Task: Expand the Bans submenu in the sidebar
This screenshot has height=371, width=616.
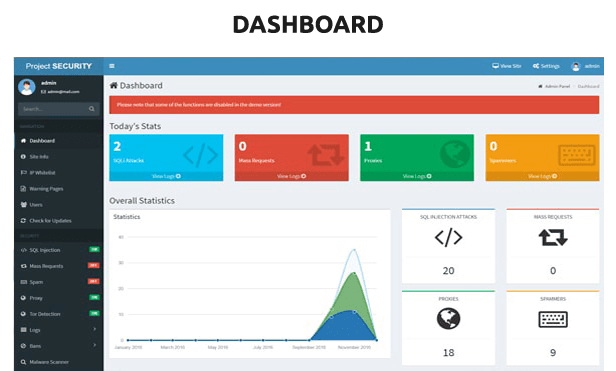Action: pos(59,346)
